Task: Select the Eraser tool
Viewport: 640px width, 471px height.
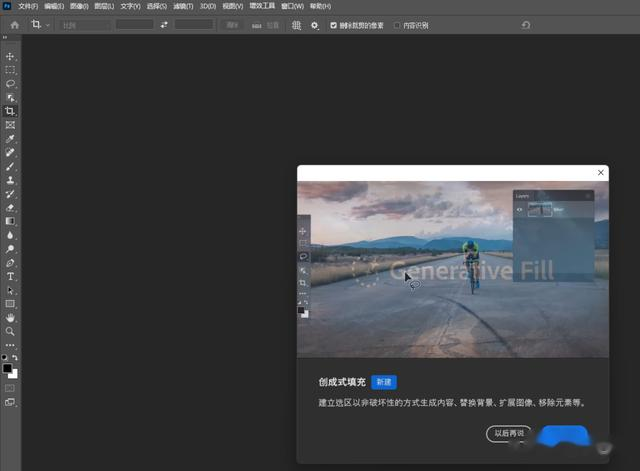Action: click(x=10, y=208)
